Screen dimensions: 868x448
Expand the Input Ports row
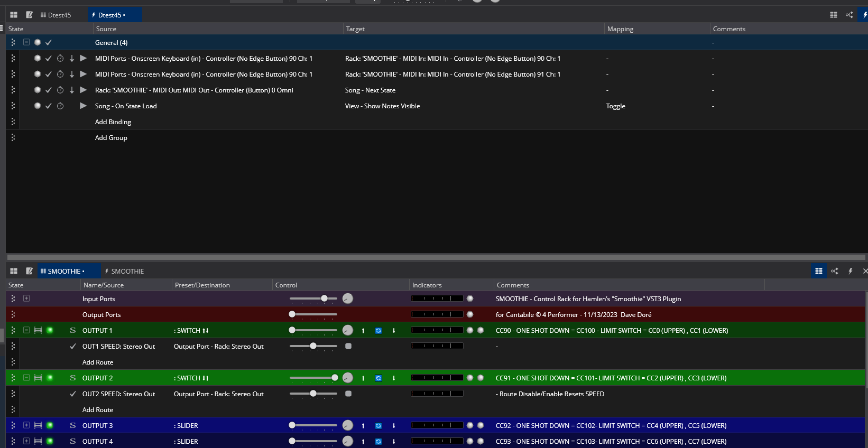point(26,298)
